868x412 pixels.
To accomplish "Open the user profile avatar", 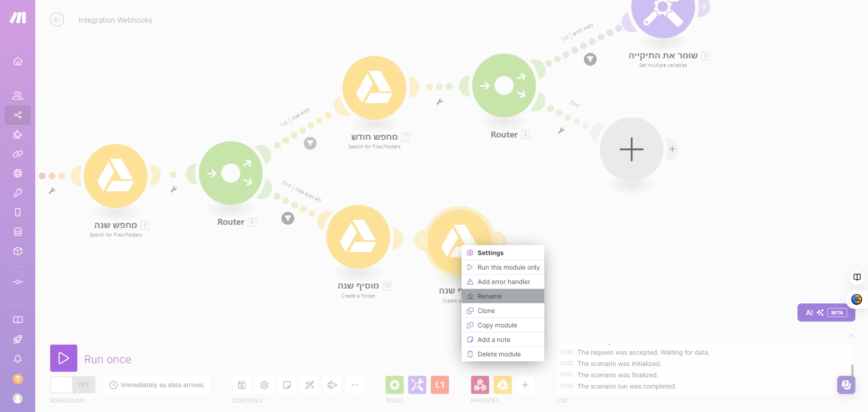I will [18, 398].
